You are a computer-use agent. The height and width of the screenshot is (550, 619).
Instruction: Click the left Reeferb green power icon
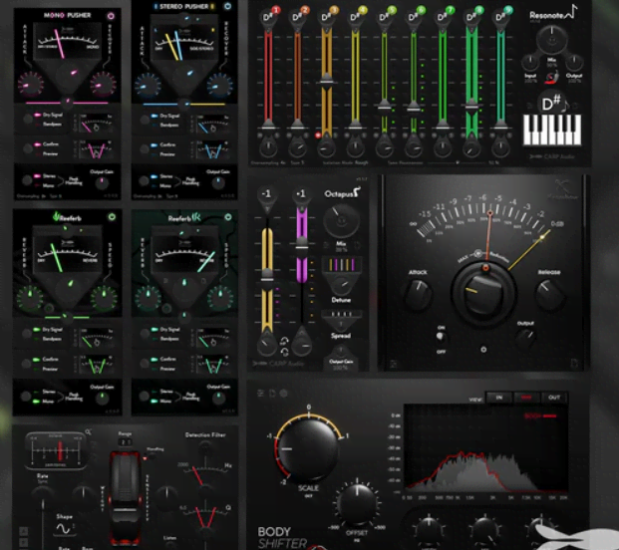click(112, 217)
